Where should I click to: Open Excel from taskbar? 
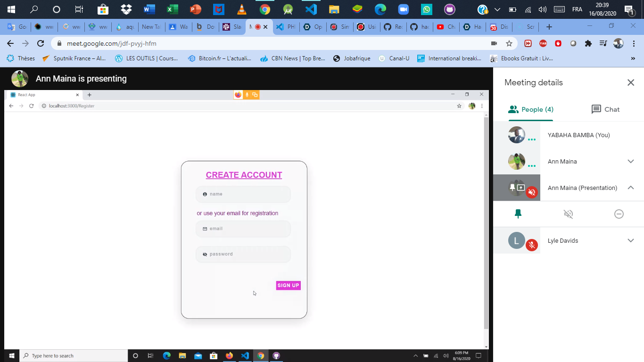[172, 9]
